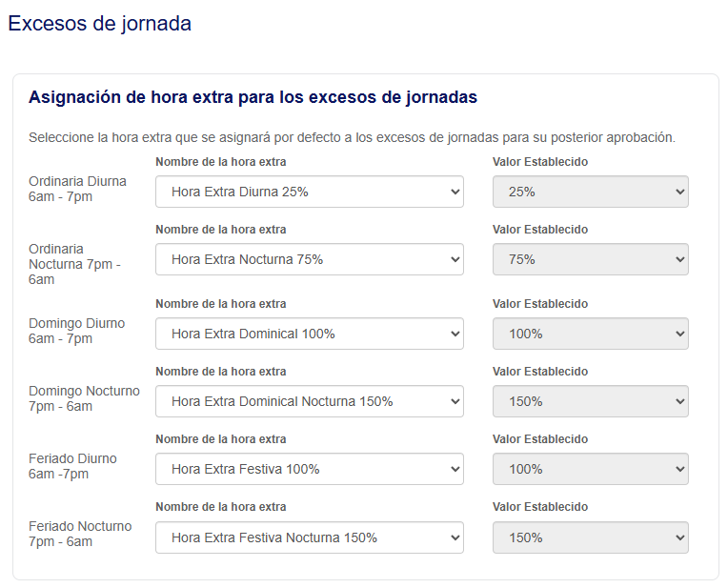Expand Valor Establecido dropdown for Domingo Nocturno
Viewport: 728px width, 588px height.
tap(590, 401)
